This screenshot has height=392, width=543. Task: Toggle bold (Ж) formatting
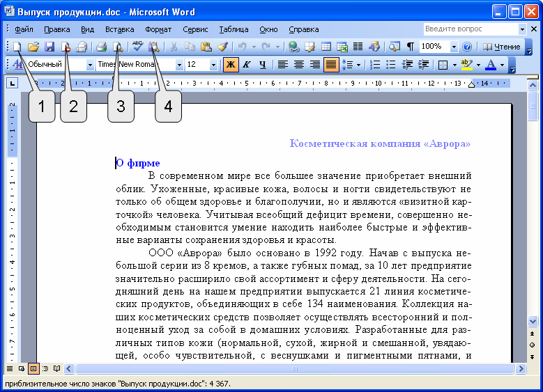pos(230,65)
